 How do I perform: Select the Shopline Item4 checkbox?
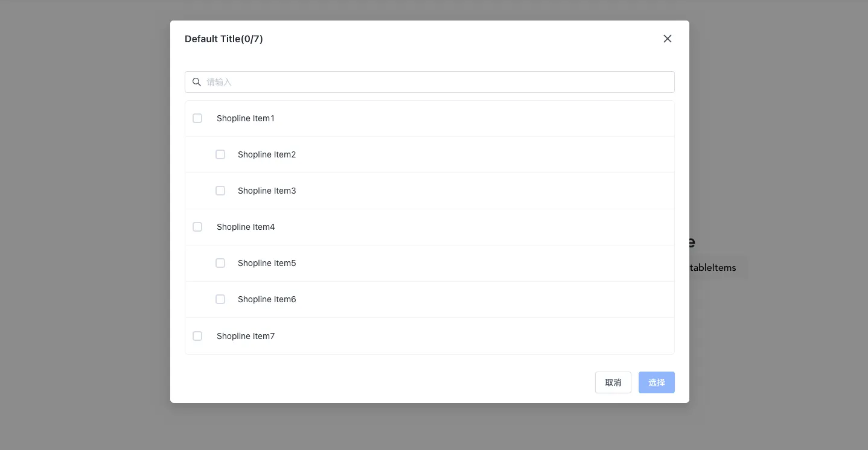[x=197, y=227]
